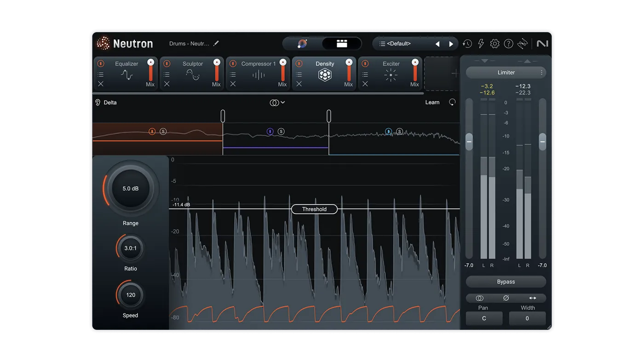644x362 pixels.
Task: Toggle Compressor 1 module power
Action: point(233,64)
